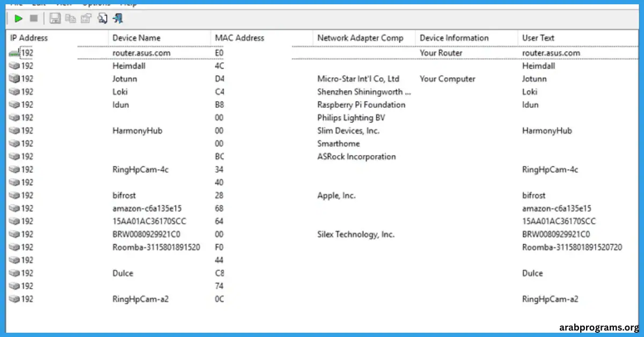
Task: Click device icon in Philips Lighting BV row
Action: click(x=14, y=118)
